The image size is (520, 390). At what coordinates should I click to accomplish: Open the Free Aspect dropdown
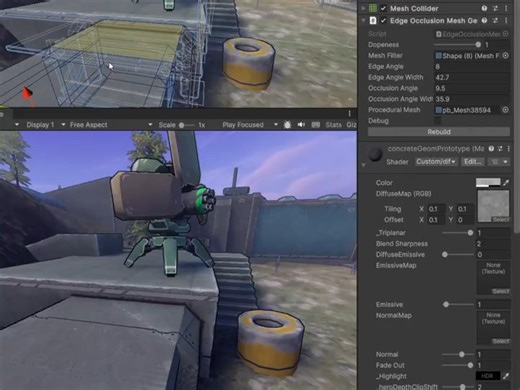111,125
